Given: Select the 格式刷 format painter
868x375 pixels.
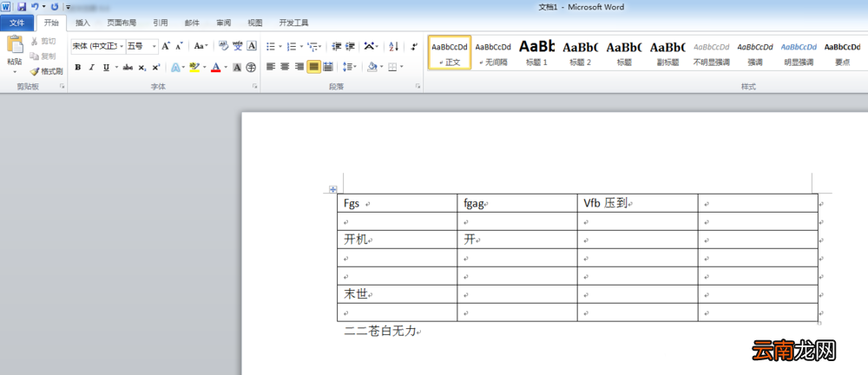Looking at the screenshot, I should point(46,71).
